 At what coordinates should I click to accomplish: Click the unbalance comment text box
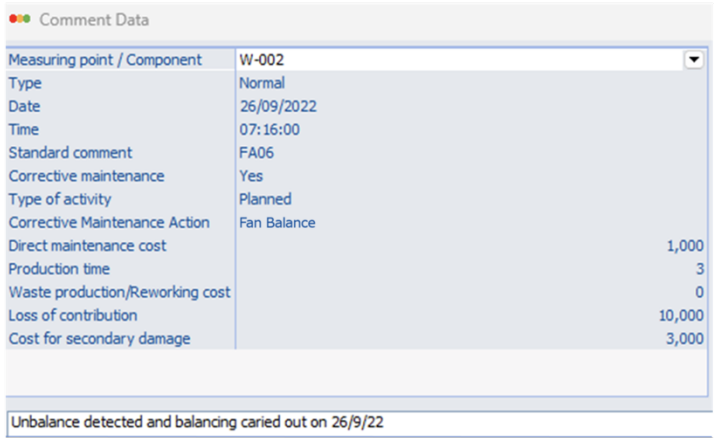coord(359,423)
